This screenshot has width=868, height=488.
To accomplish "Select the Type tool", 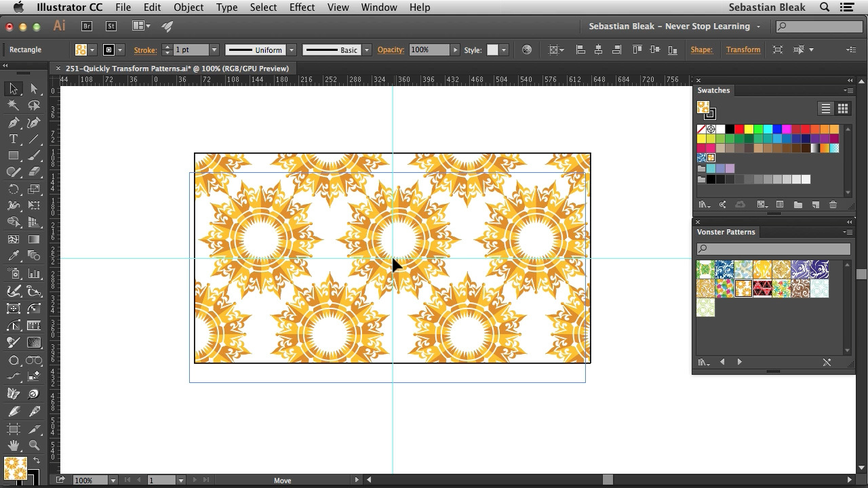I will coord(14,140).
